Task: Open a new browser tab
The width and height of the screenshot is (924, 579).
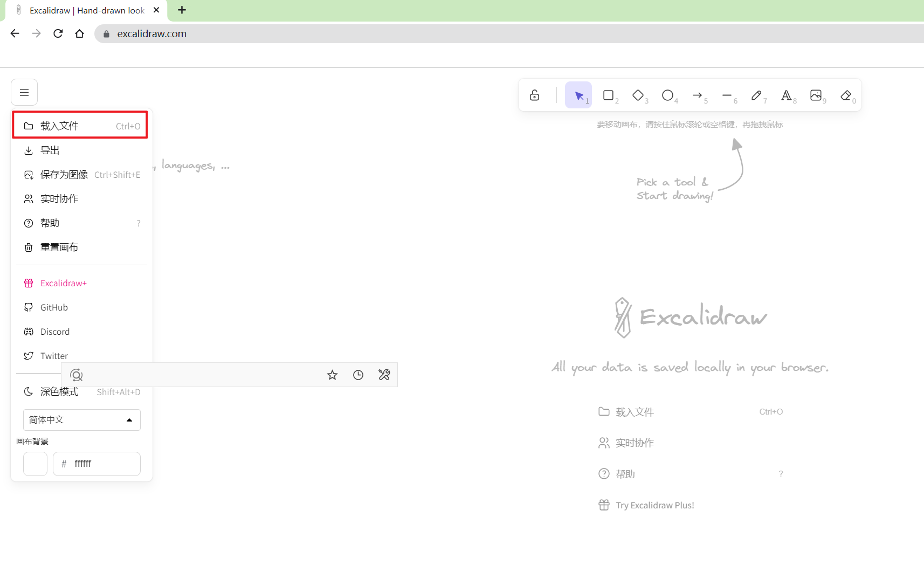Action: [182, 10]
